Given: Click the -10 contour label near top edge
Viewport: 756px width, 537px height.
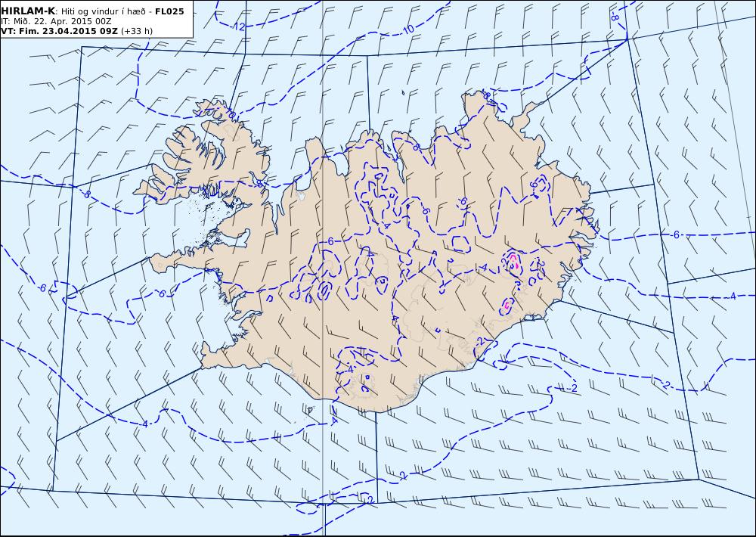Looking at the screenshot, I should pos(407,29).
